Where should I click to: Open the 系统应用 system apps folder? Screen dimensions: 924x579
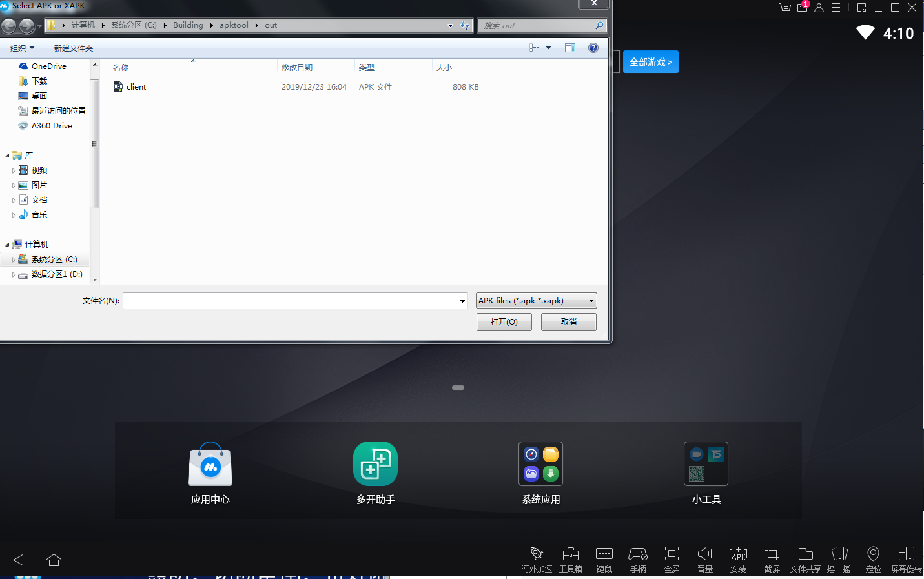pyautogui.click(x=541, y=473)
